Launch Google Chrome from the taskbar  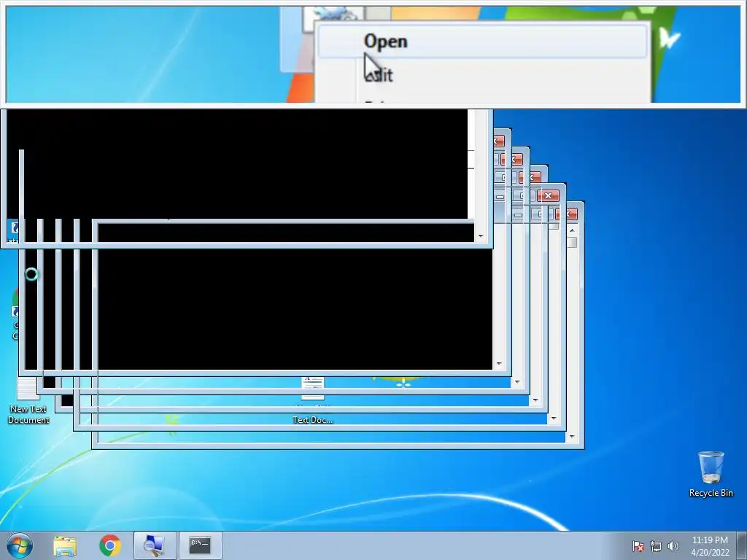tap(109, 545)
